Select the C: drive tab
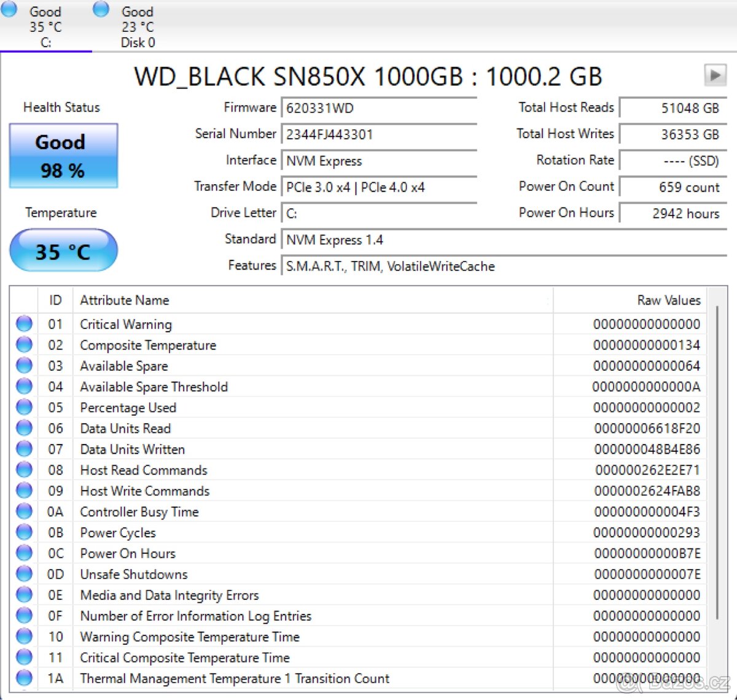This screenshot has width=737, height=700. 44,26
